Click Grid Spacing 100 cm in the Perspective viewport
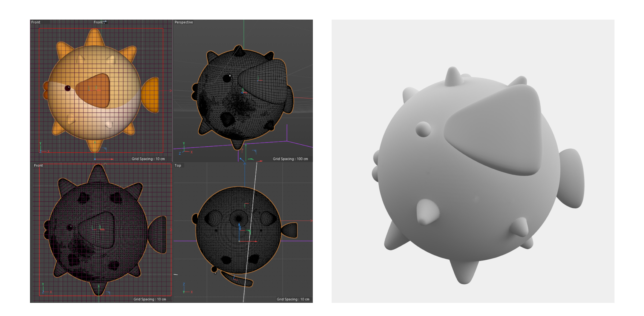Screen dimensions: 644x316 pos(290,159)
